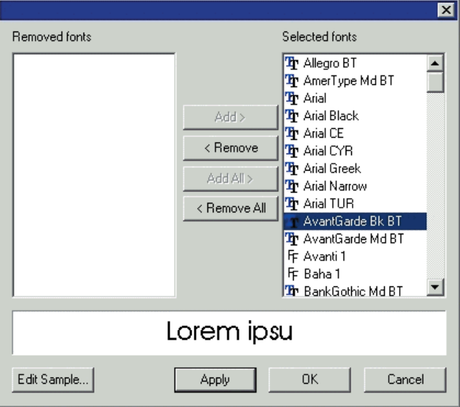Confirm with the OK button
This screenshot has width=460, height=407.
pyautogui.click(x=310, y=380)
